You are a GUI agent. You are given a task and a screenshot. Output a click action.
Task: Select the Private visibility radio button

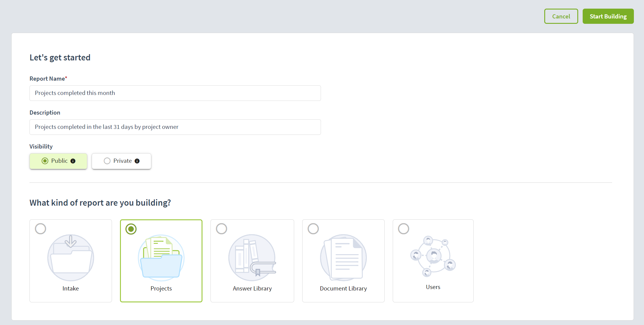tap(107, 161)
